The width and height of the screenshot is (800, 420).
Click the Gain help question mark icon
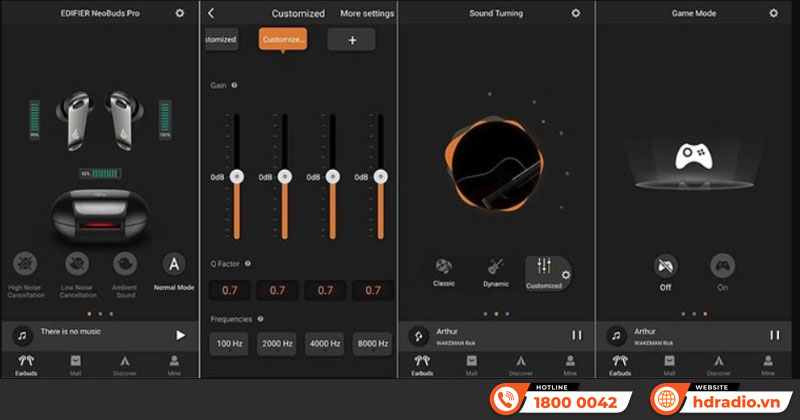click(x=235, y=86)
